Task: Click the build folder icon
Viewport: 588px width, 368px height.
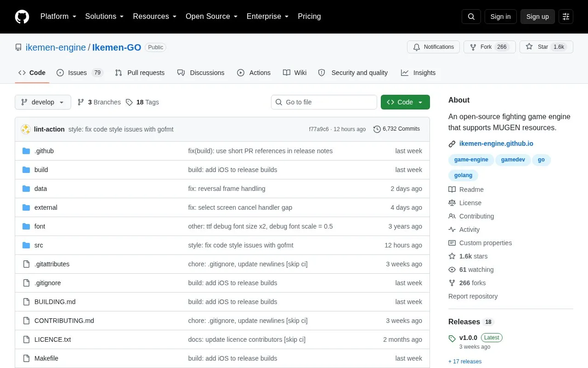Action: coord(26,170)
